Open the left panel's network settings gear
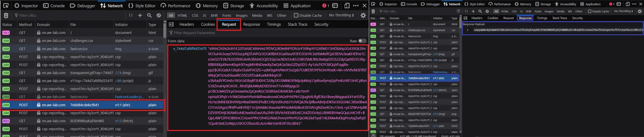 (x=363, y=15)
